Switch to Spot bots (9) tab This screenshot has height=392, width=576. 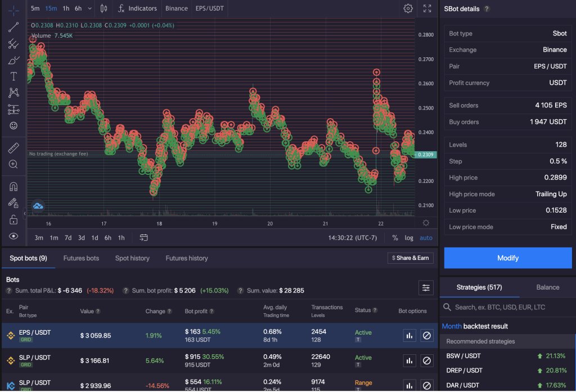pos(28,258)
